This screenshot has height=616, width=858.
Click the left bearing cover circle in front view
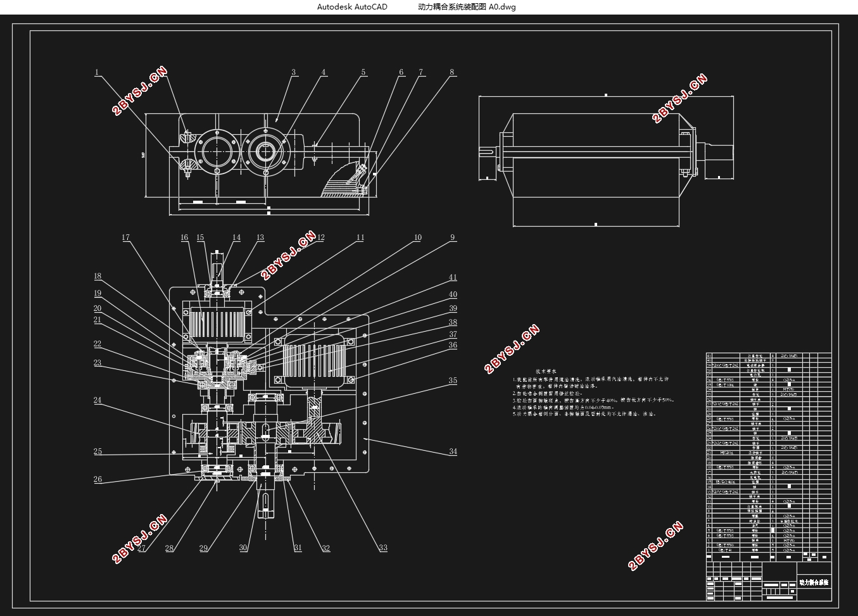tap(218, 152)
